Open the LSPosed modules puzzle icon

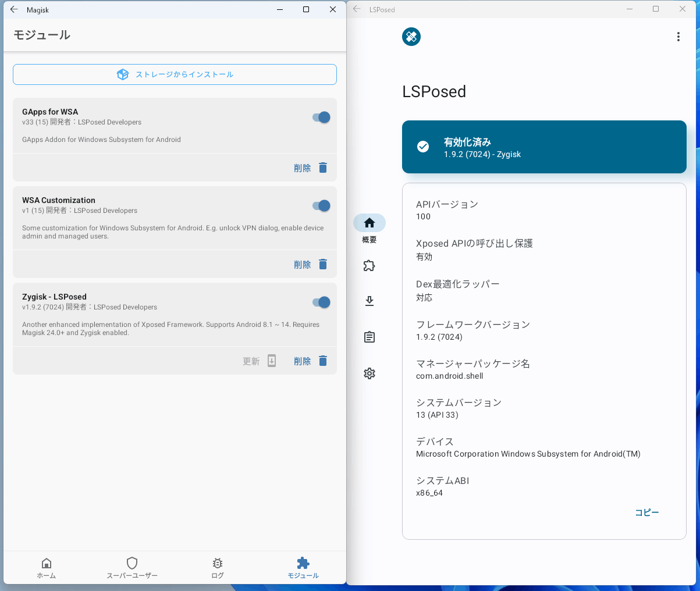click(369, 266)
